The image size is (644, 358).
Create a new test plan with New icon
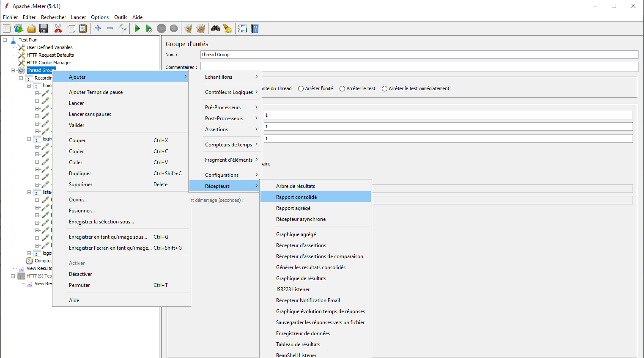7,28
